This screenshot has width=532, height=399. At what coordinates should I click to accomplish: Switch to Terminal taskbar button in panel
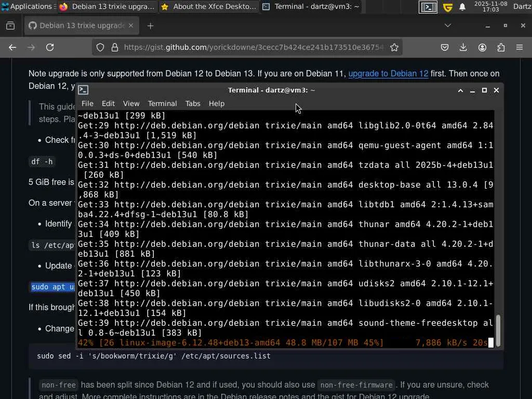coord(311,6)
